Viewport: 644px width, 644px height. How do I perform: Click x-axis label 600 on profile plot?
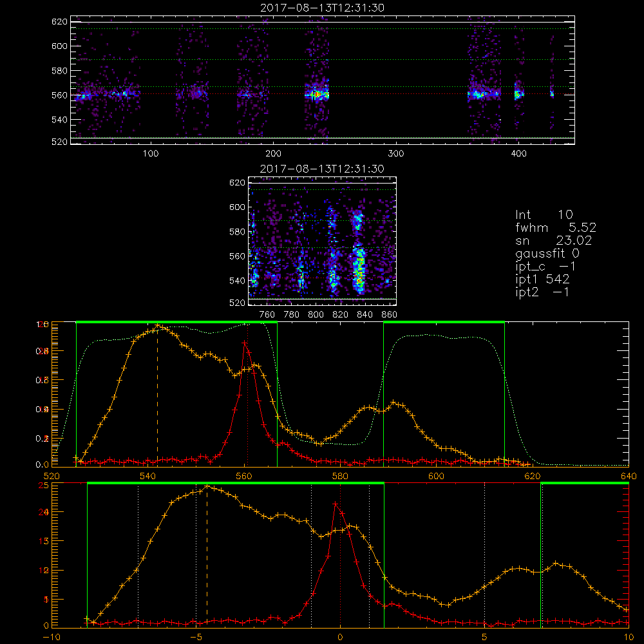click(436, 476)
